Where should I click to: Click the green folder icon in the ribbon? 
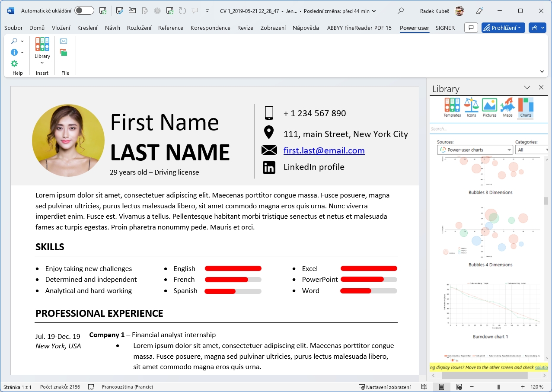tap(64, 53)
